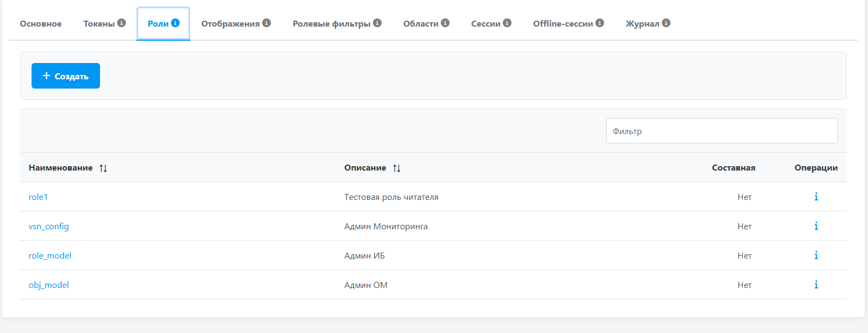Click the info icon beside Ролевые фильтры
Screen dimensions: 868x333
377,23
